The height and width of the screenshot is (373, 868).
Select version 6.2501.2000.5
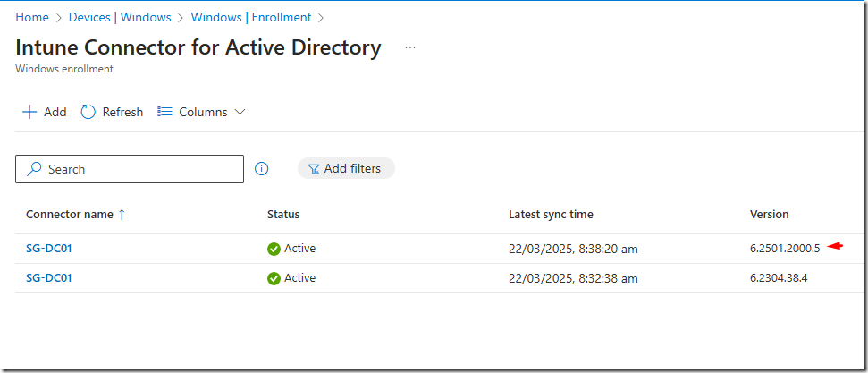pyautogui.click(x=785, y=249)
